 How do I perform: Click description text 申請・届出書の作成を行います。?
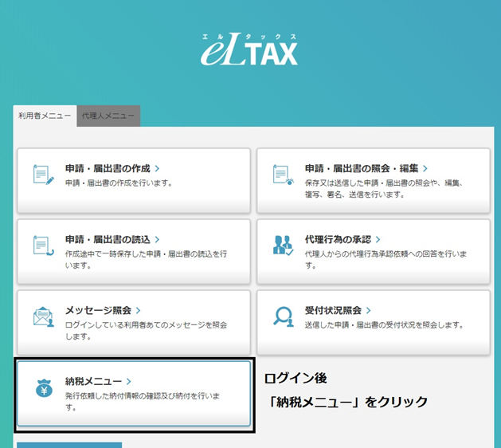(119, 183)
